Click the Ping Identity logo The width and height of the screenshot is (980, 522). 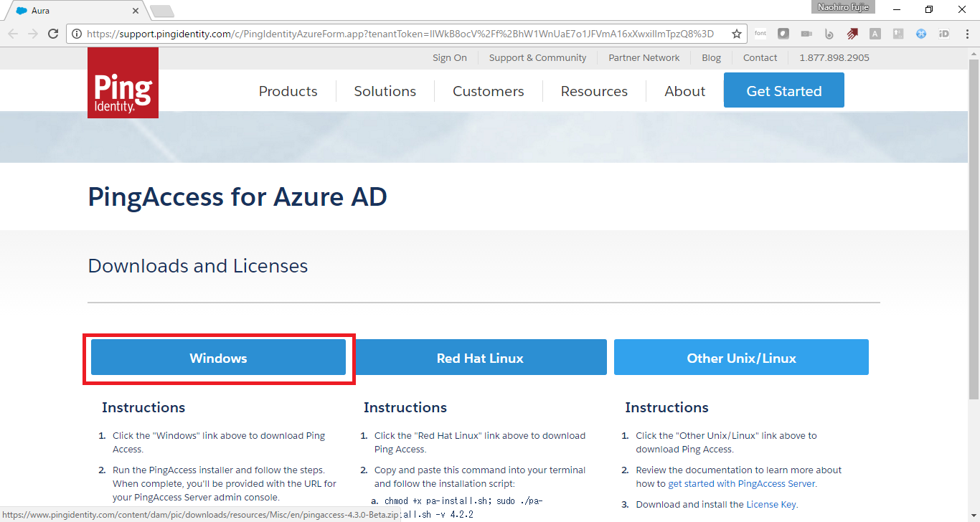122,82
